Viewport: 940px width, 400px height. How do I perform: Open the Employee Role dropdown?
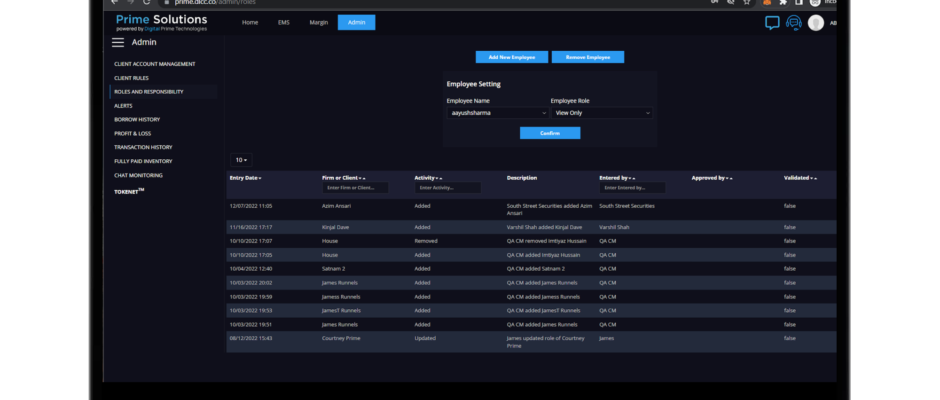click(602, 113)
